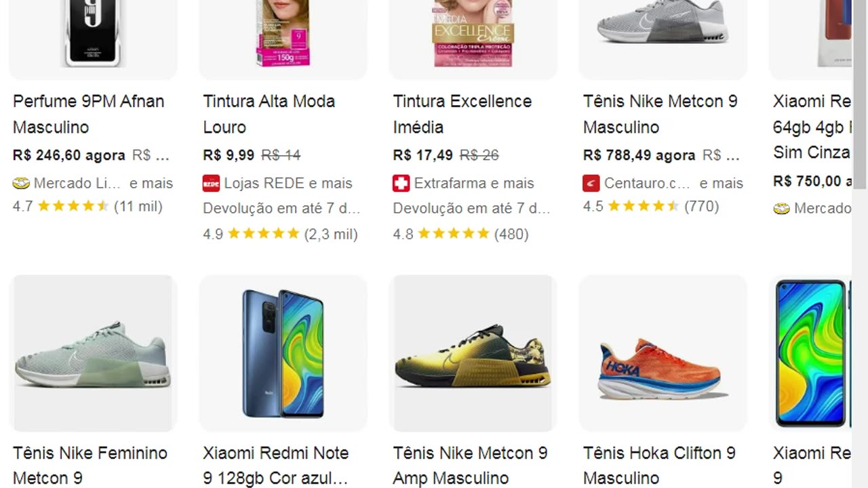868x488 pixels.
Task: Click Xiaomi Redmi Note 9 128gb title
Action: (275, 465)
